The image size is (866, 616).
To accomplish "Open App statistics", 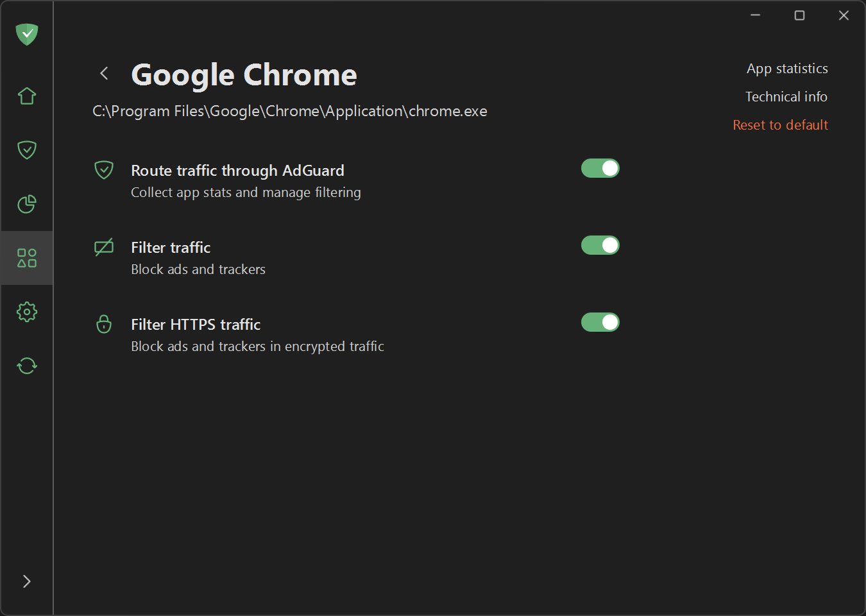I will pyautogui.click(x=787, y=69).
